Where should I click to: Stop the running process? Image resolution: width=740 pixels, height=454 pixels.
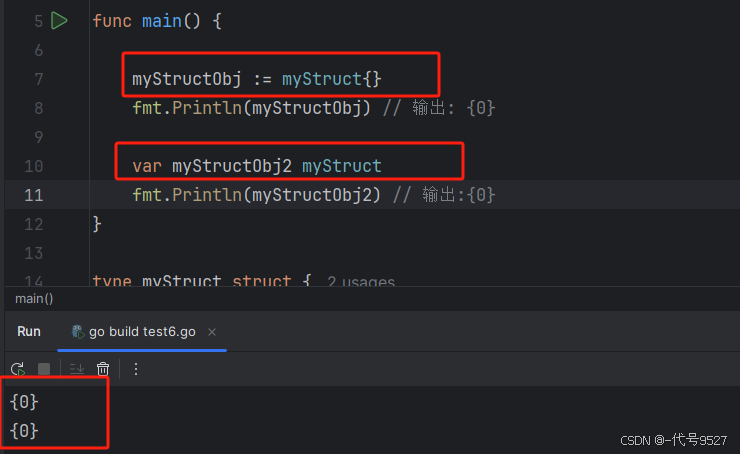44,369
